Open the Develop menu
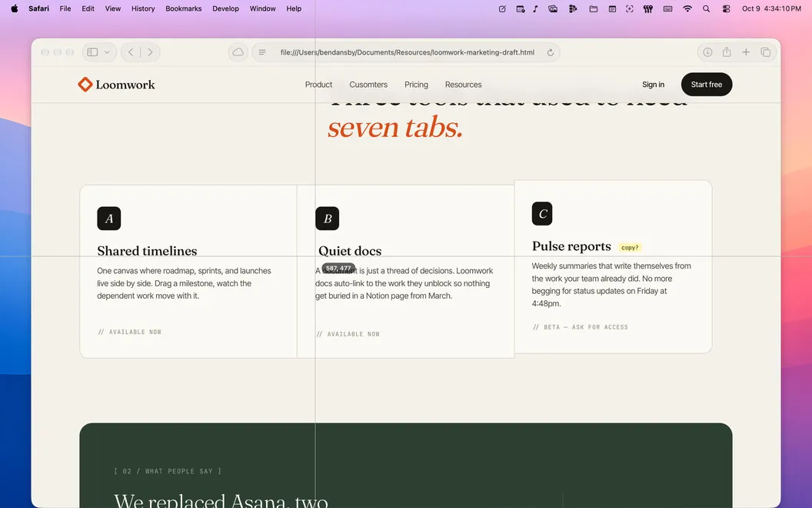The image size is (812, 508). [x=226, y=8]
